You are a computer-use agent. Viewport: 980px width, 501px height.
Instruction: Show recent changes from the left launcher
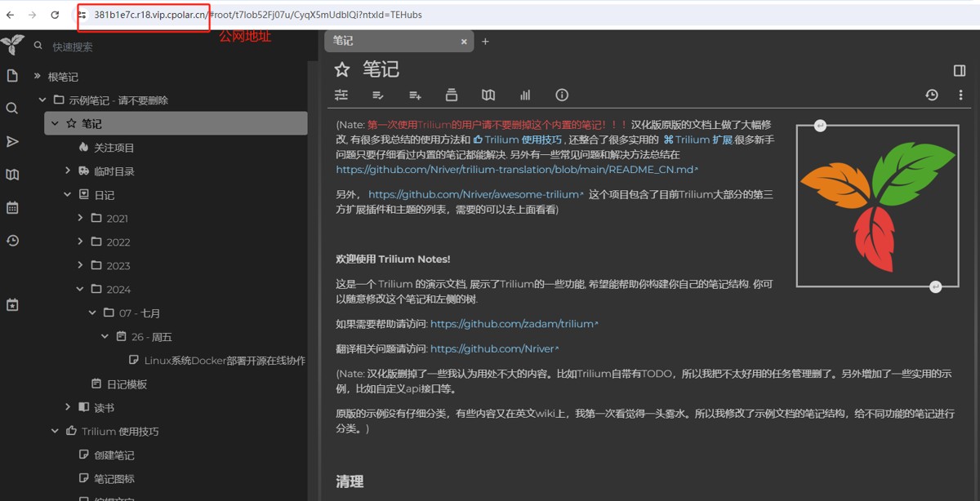click(12, 241)
